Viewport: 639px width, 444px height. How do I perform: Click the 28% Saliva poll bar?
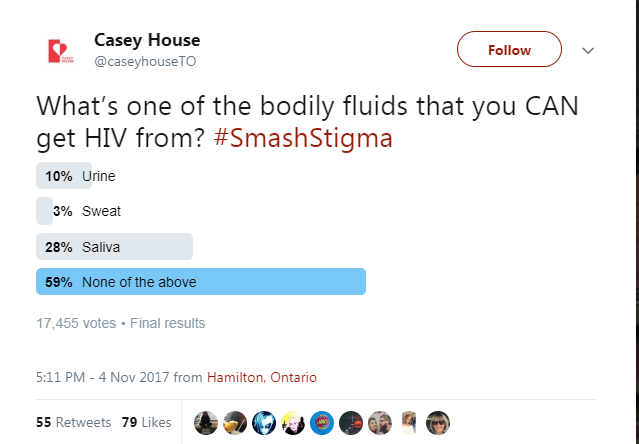(114, 246)
